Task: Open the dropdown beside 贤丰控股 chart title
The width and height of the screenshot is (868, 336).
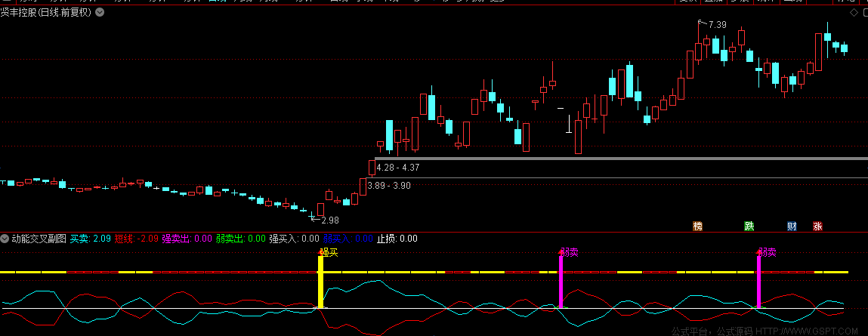Action: click(x=100, y=12)
